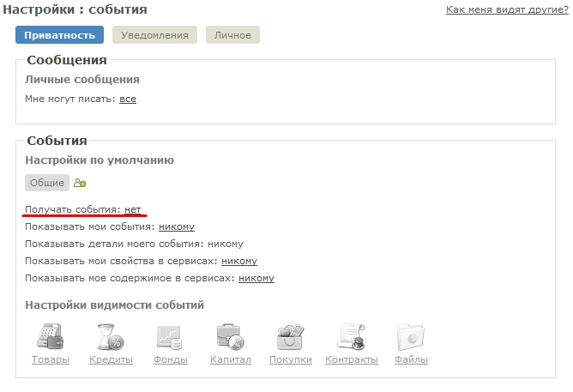Click the Файлы link label
573x392 pixels.
tap(411, 359)
